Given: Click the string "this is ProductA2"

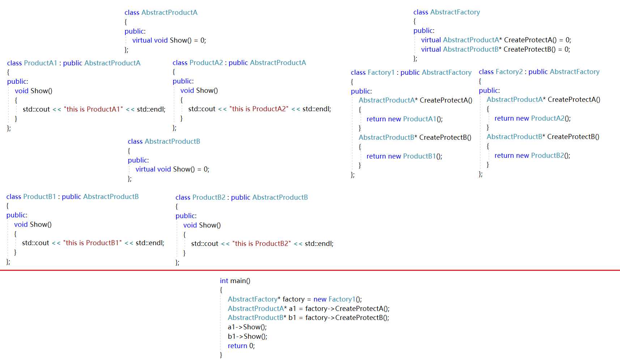Looking at the screenshot, I should 259,109.
